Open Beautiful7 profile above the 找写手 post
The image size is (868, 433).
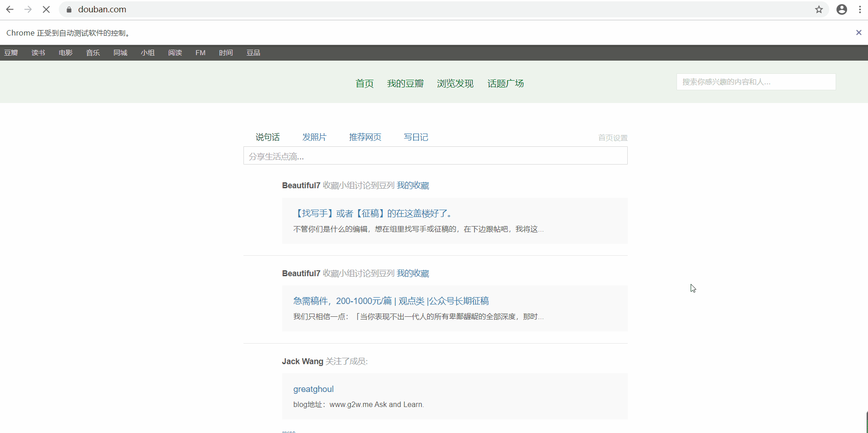pyautogui.click(x=301, y=186)
